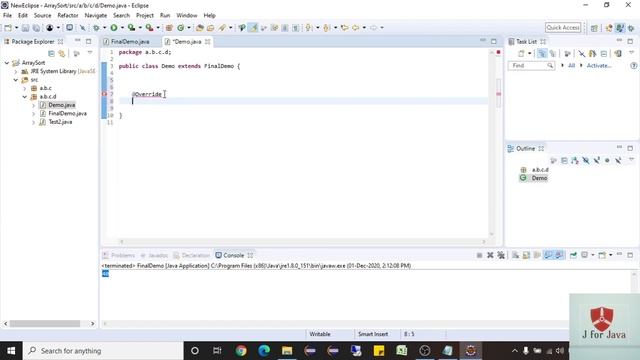Toggle Show Console on standard error change
This screenshot has width=640, height=360.
(x=559, y=255)
